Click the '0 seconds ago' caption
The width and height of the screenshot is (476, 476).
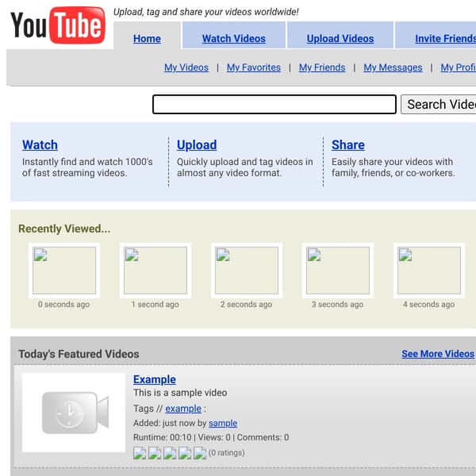click(x=63, y=304)
